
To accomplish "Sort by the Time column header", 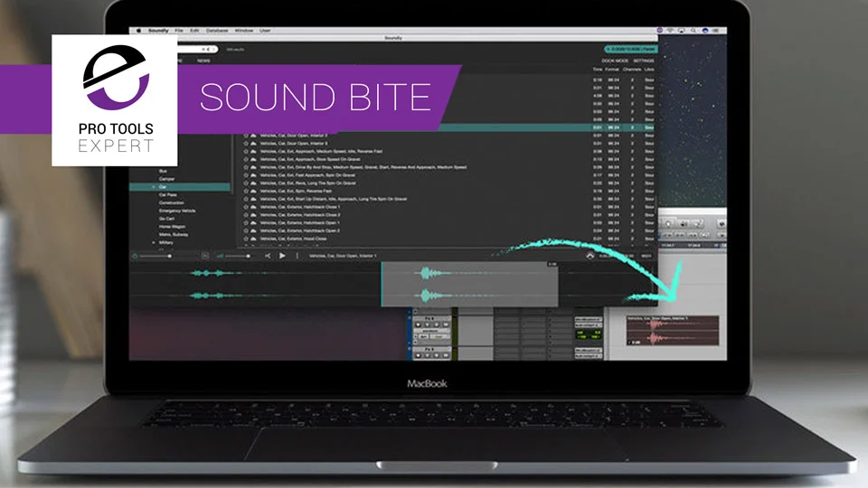I will pyautogui.click(x=598, y=70).
